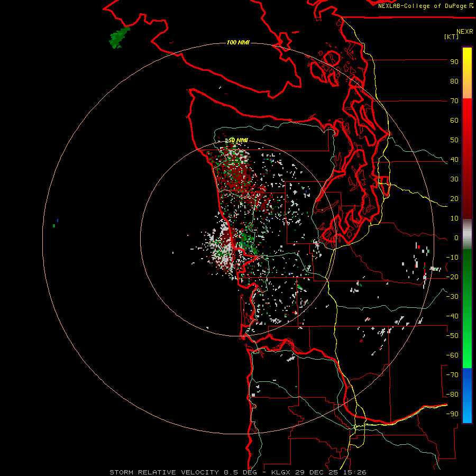Viewport: 476px width, 476px height.
Task: Select the positive 60 scale value
Action: pos(454,121)
